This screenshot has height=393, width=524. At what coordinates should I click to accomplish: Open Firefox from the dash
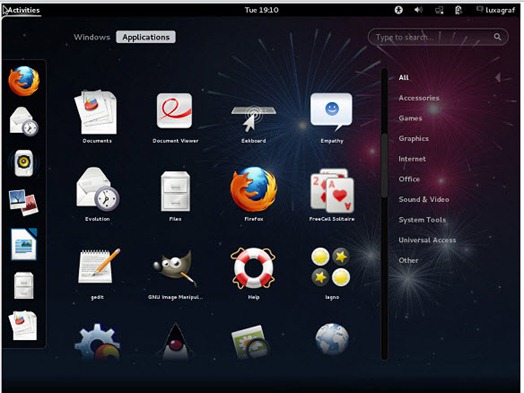pos(24,81)
